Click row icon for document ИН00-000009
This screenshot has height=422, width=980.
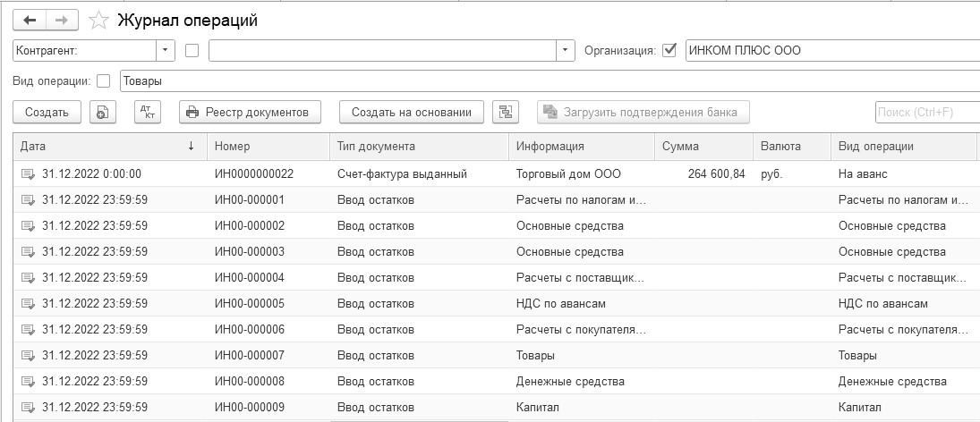click(29, 408)
